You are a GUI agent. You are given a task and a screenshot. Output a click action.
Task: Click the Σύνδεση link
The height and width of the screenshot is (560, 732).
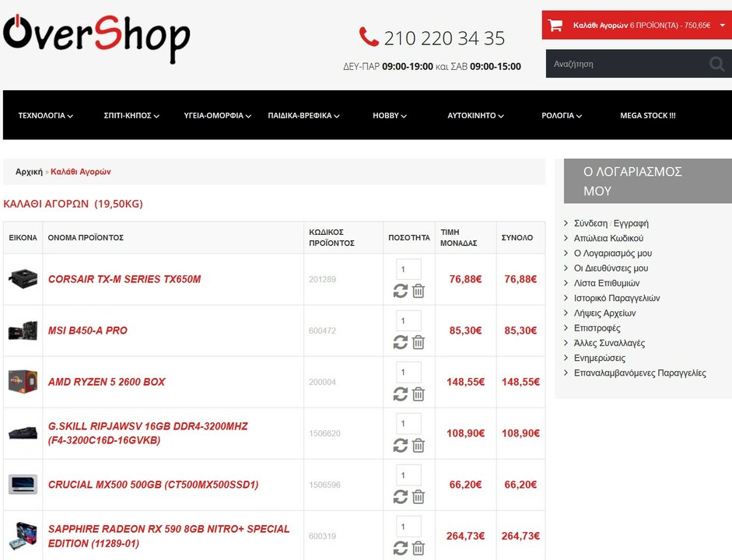(x=590, y=223)
